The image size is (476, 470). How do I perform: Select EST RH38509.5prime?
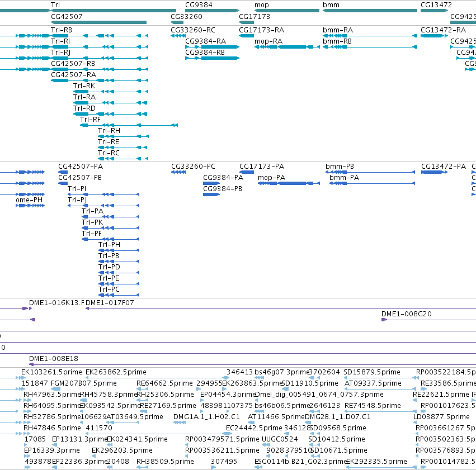[165, 462]
